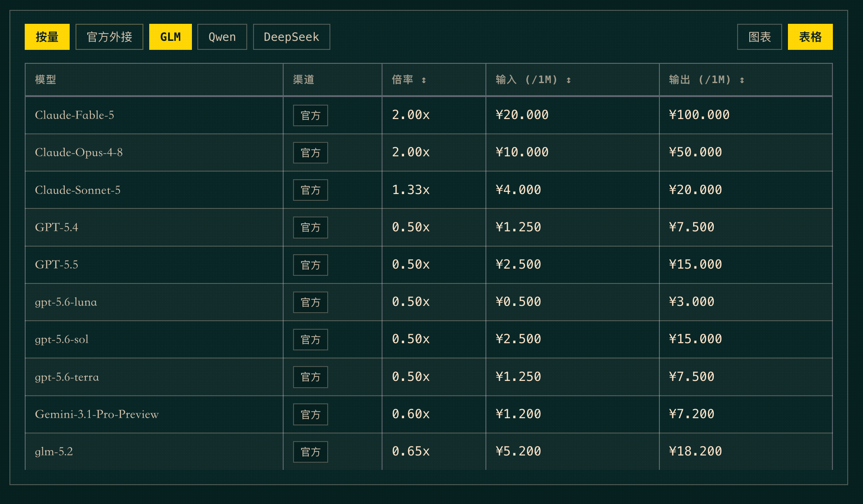Select the Claude-Opus-4-8 model name

pyautogui.click(x=79, y=153)
